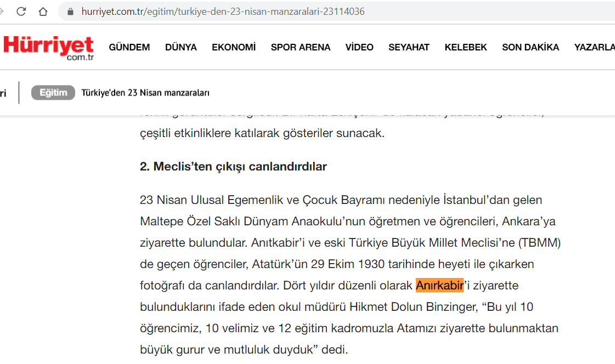Click the browser forward arrow
The height and width of the screenshot is (364, 615).
click(x=3, y=11)
